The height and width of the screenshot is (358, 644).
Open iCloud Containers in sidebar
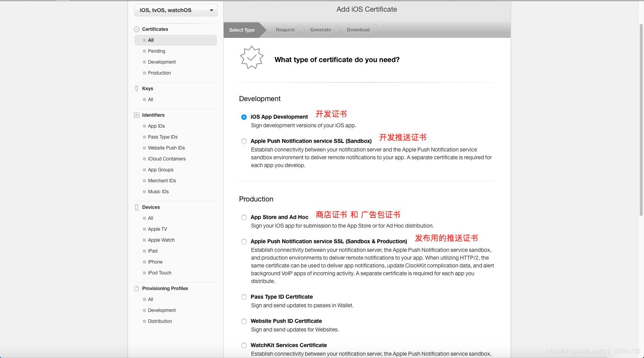[x=167, y=159]
